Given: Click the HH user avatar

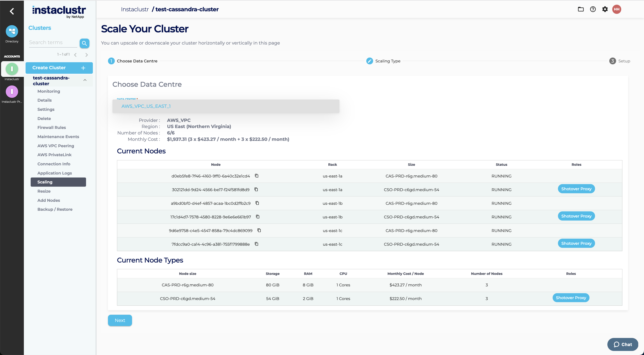Looking at the screenshot, I should click(x=617, y=9).
